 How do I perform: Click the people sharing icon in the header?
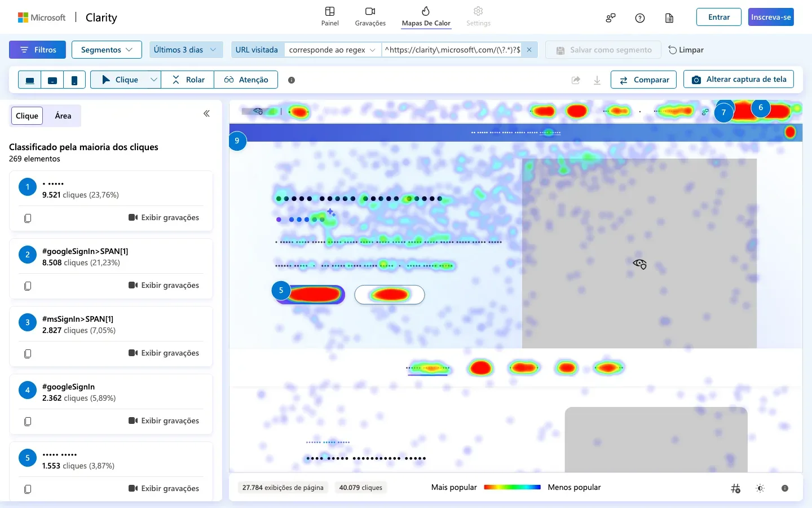coord(611,18)
